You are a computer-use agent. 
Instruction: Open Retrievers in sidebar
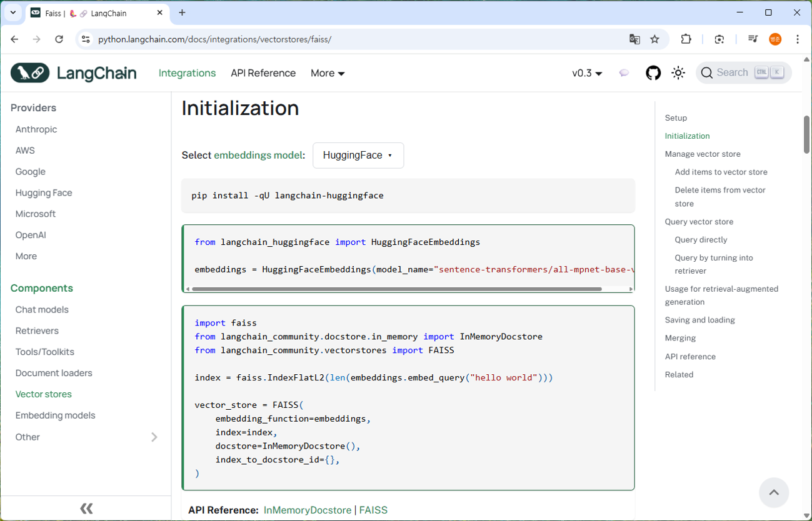[x=37, y=330]
